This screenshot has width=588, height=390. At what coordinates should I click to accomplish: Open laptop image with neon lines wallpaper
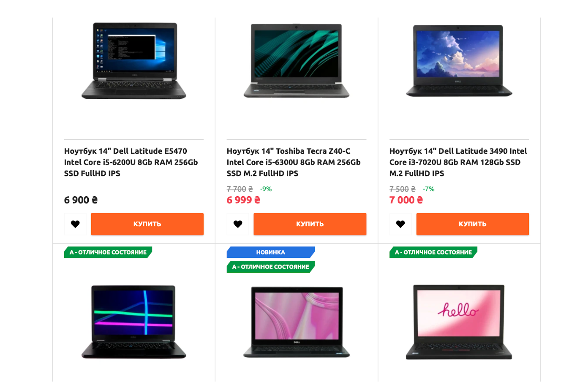click(134, 322)
